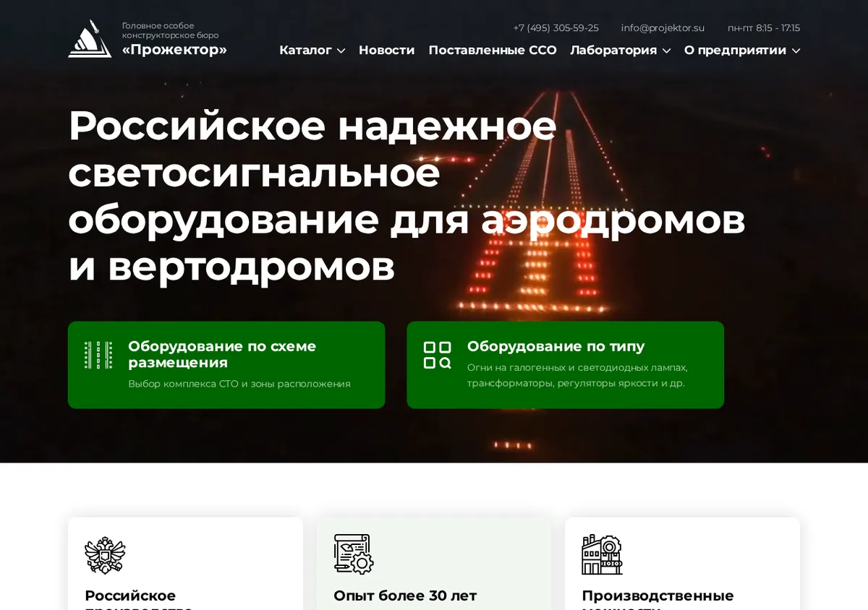
Task: Open the Производственные мощности card heading
Action: click(x=658, y=600)
